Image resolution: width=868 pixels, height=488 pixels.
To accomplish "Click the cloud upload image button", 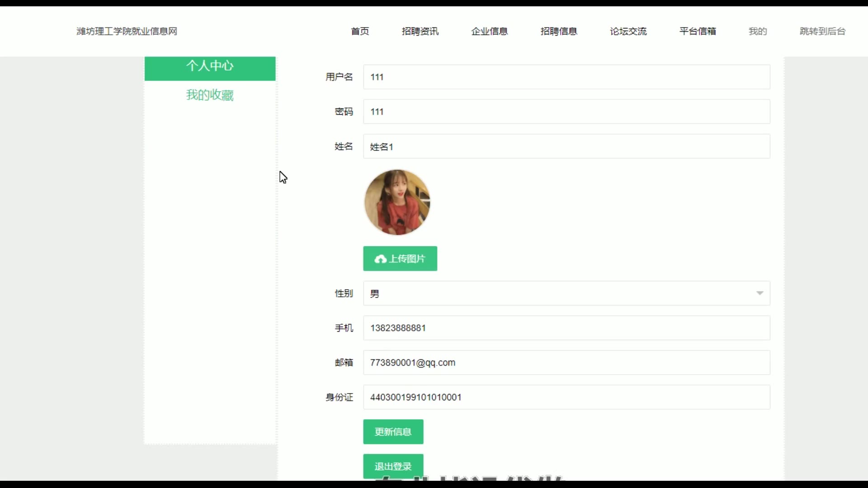I will (400, 258).
